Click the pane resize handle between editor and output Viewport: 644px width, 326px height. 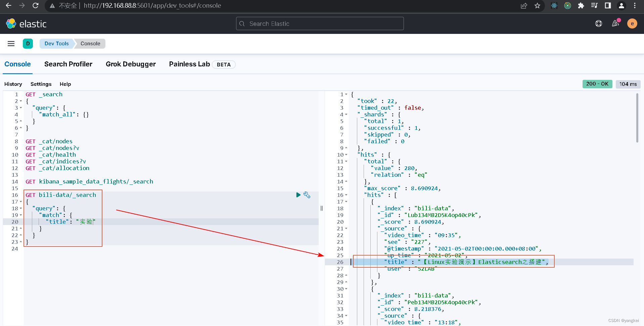[x=322, y=208]
